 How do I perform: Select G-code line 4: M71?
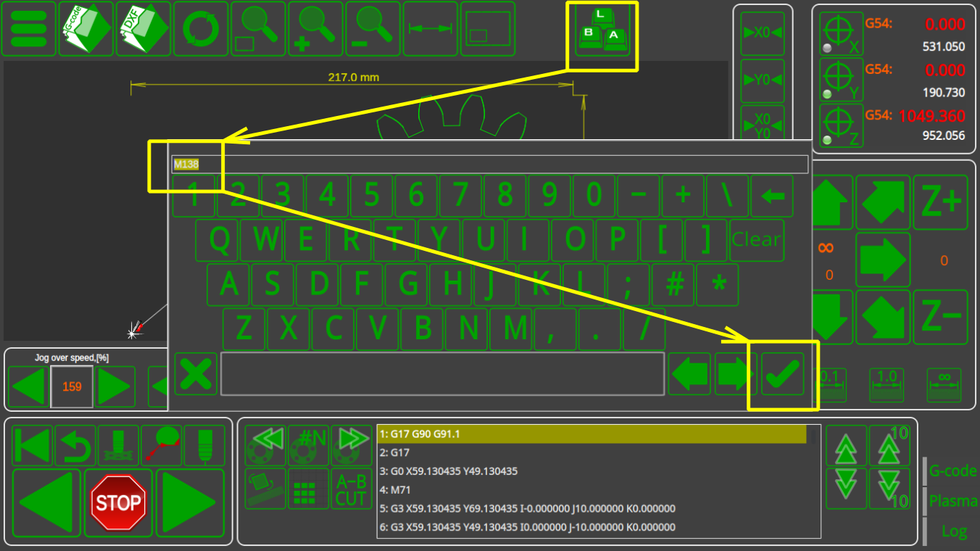pos(591,490)
